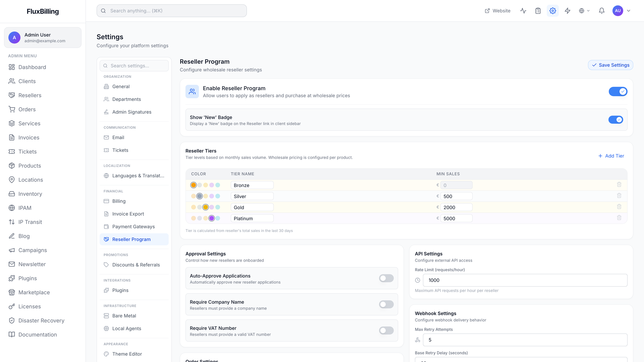
Task: Click the Marketplace store icon
Action: coord(12,292)
